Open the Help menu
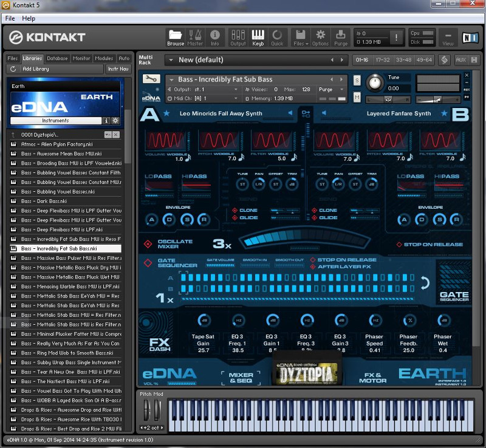The height and width of the screenshot is (448, 486). tap(29, 18)
